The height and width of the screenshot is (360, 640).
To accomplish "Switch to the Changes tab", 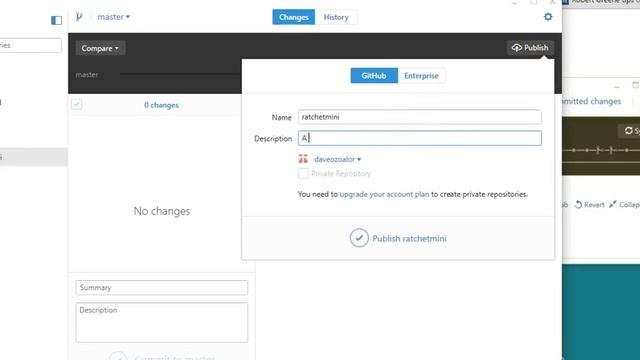I will [x=293, y=17].
